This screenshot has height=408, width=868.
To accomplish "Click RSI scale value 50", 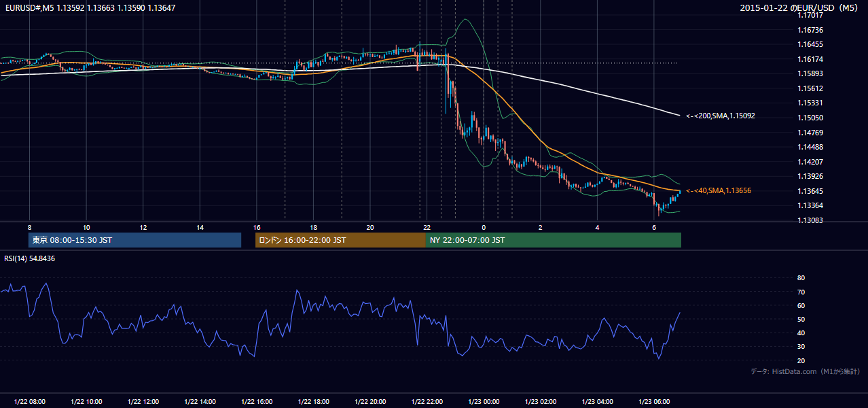I will [x=801, y=319].
